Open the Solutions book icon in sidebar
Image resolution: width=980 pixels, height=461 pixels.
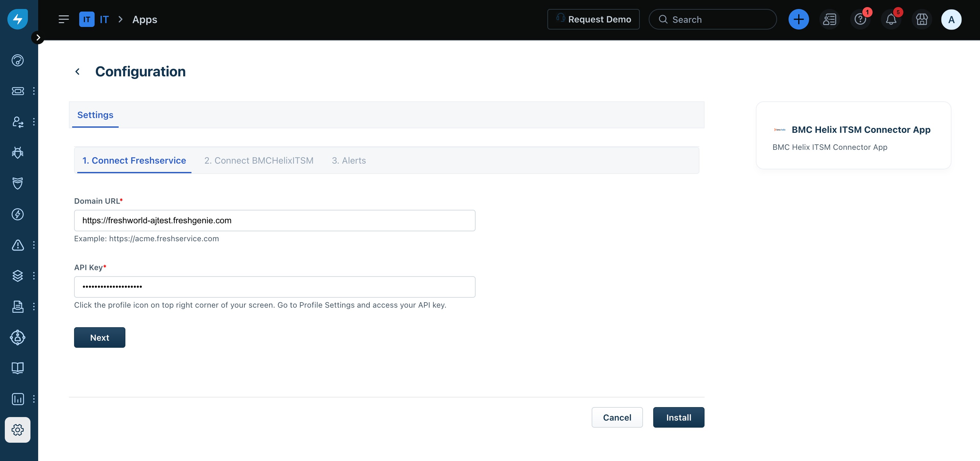18,368
